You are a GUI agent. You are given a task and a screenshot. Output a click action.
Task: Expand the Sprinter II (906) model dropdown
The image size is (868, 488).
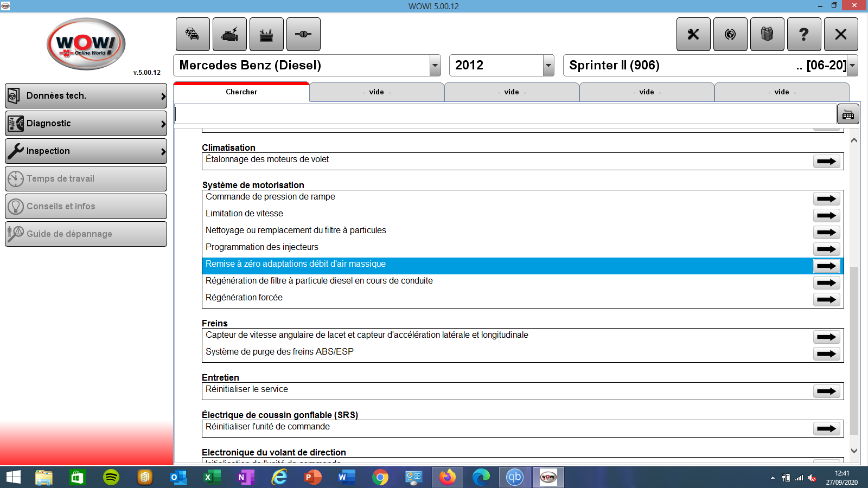(852, 66)
